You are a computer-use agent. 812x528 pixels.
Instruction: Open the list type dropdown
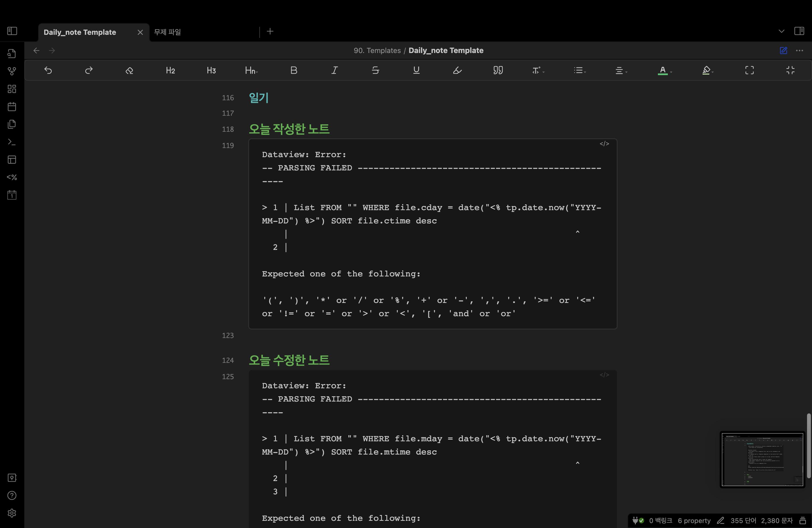579,70
